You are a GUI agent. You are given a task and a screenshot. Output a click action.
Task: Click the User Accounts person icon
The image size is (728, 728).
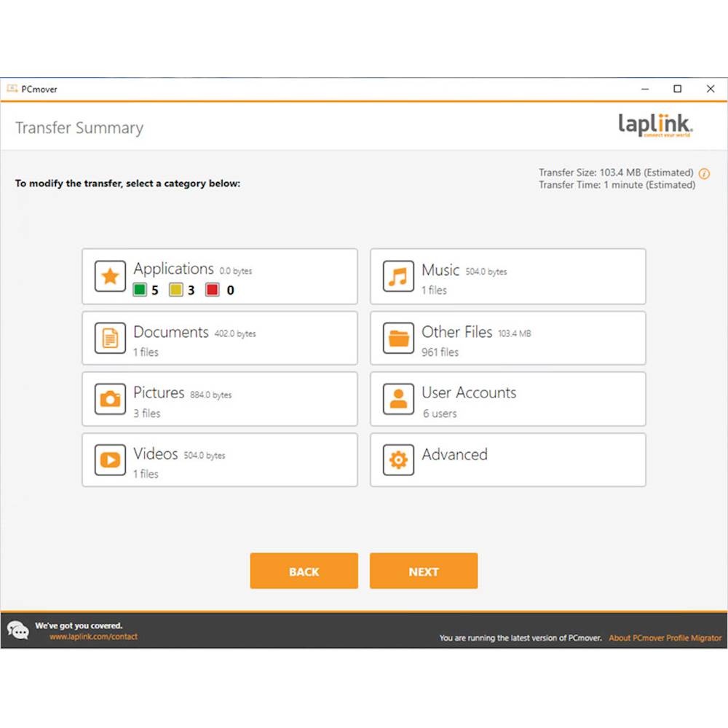pos(398,399)
